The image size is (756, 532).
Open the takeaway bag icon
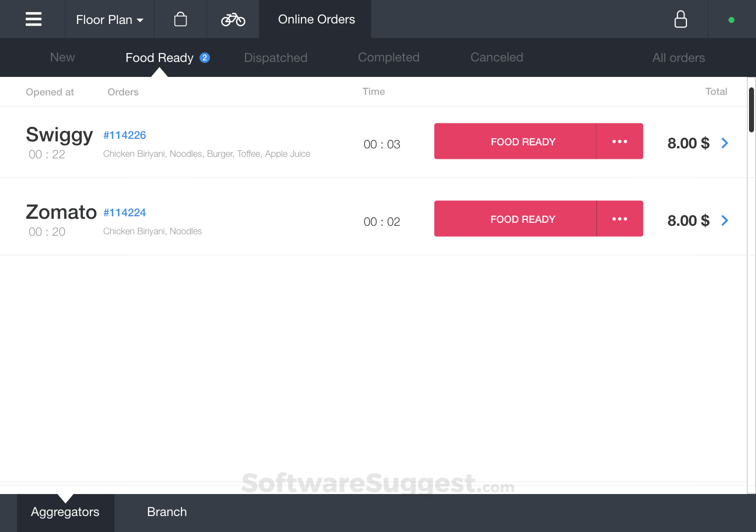(180, 19)
